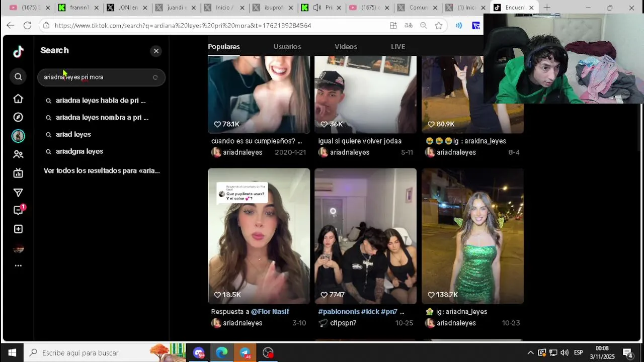This screenshot has width=644, height=362.
Task: Open ariadnaleyes username dated 5-11
Action: click(350, 152)
